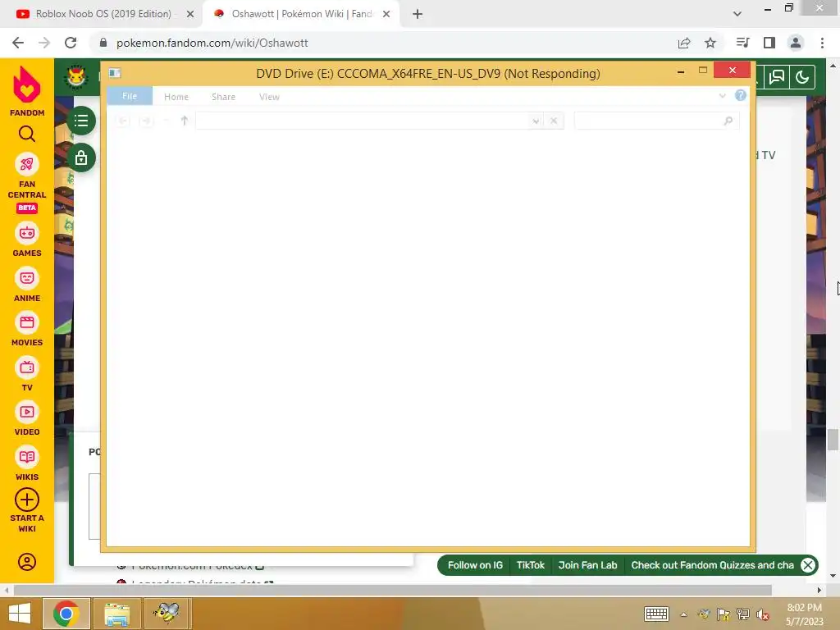Dismiss the Fandom bottom banner
This screenshot has height=630, width=840.
click(x=808, y=565)
